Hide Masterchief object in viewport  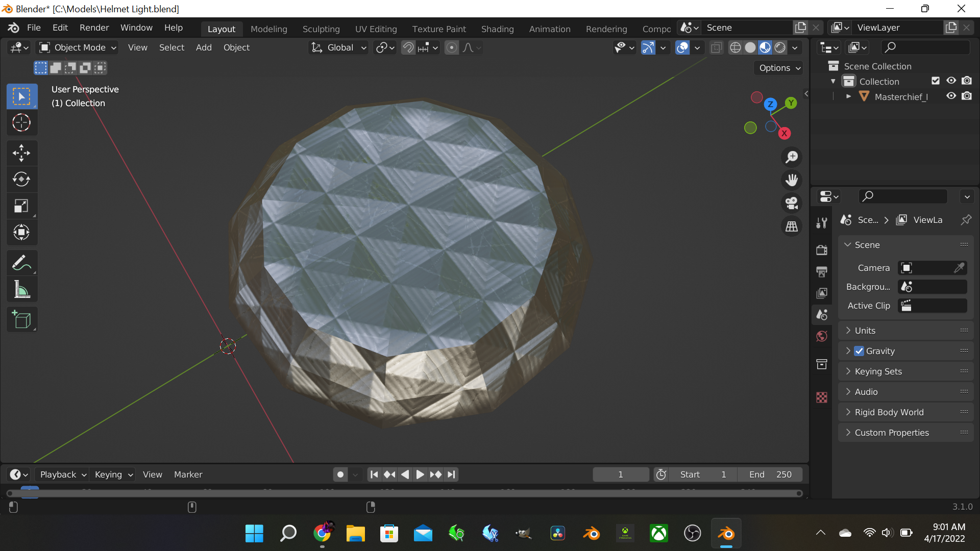[951, 96]
